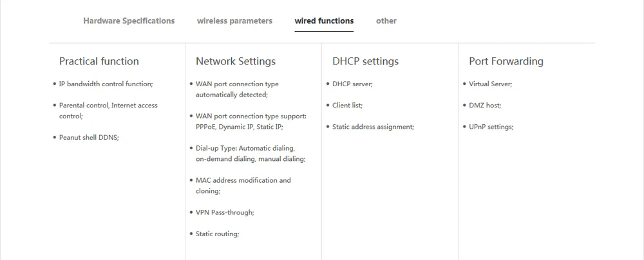Click the DMZ host item
The height and width of the screenshot is (260, 644).
tap(485, 105)
